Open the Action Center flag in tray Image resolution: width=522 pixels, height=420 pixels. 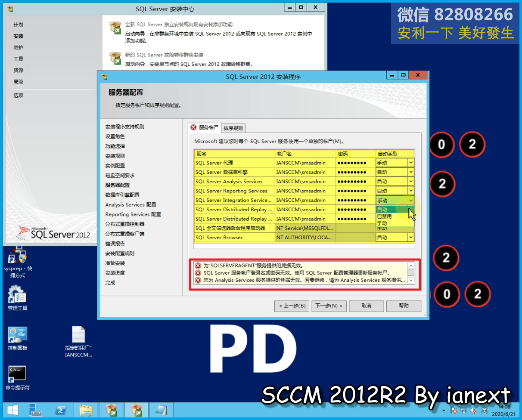click(454, 411)
